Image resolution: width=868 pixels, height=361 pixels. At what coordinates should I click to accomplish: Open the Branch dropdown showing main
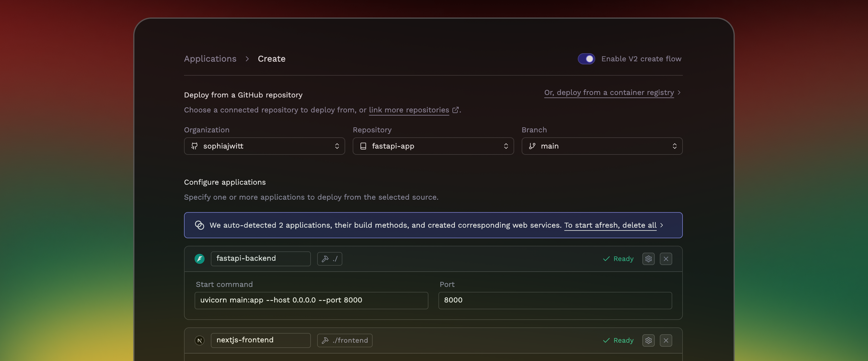[602, 146]
